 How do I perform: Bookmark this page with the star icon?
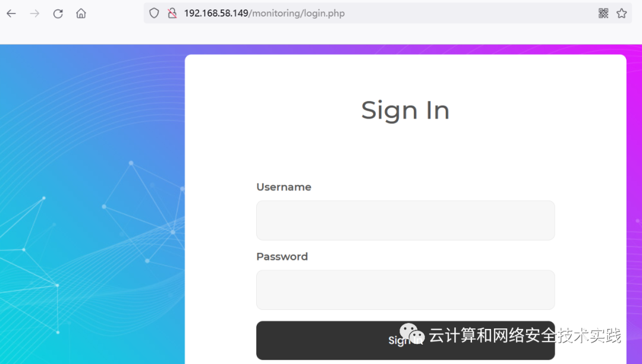[x=622, y=13]
